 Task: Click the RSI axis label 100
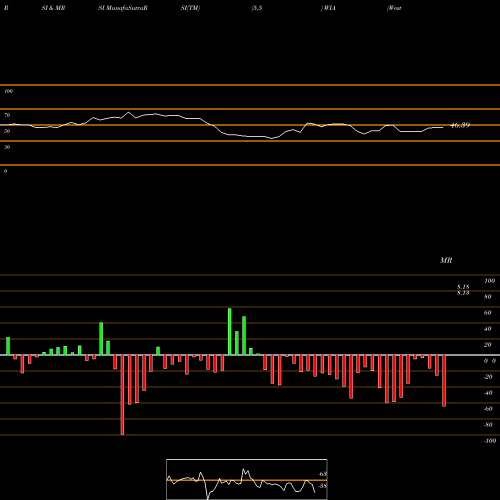[x=8, y=91]
